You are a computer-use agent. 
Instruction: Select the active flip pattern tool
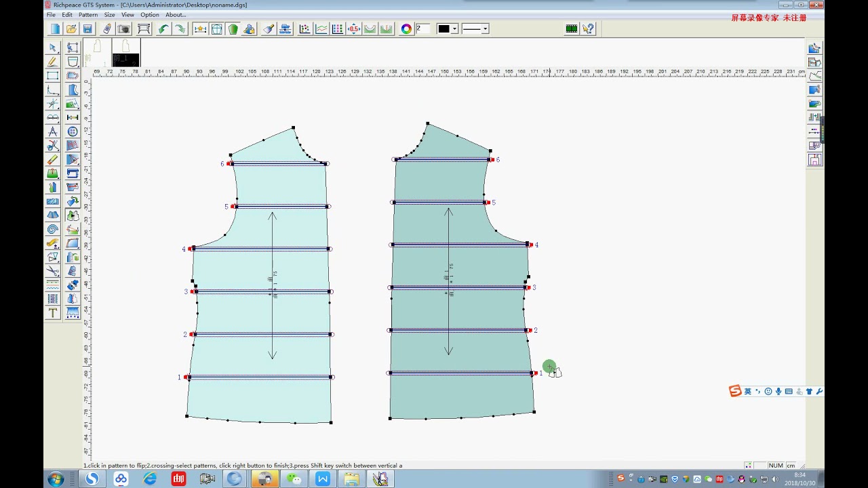click(x=73, y=215)
